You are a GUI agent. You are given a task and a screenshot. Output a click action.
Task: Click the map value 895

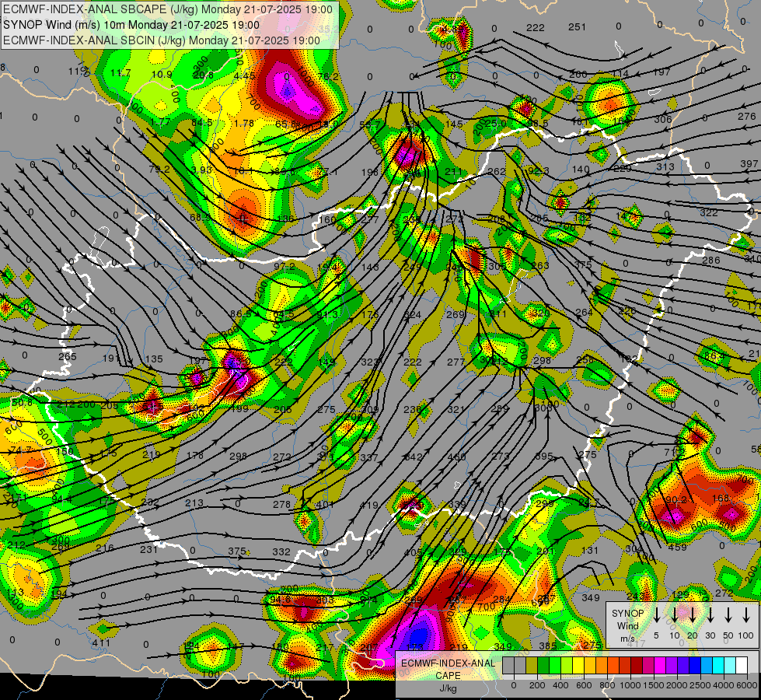543,456
